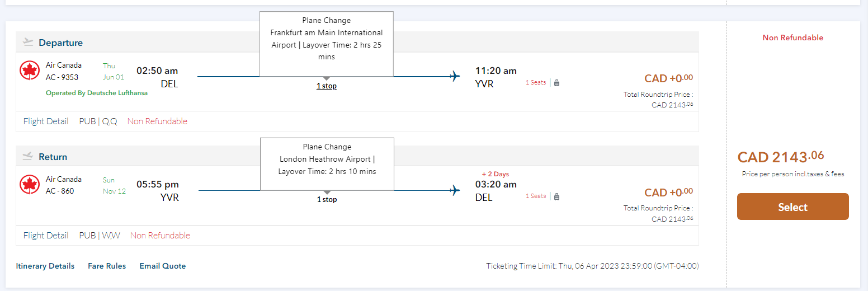Click the "1 stop" label on the departure flight
The height and width of the screenshot is (291, 868).
(x=327, y=86)
